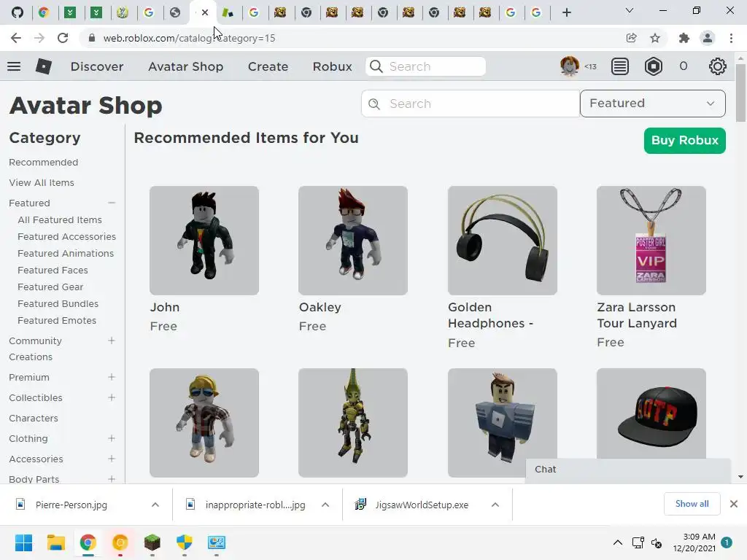Open the avatar profile picture in header

[x=569, y=66]
